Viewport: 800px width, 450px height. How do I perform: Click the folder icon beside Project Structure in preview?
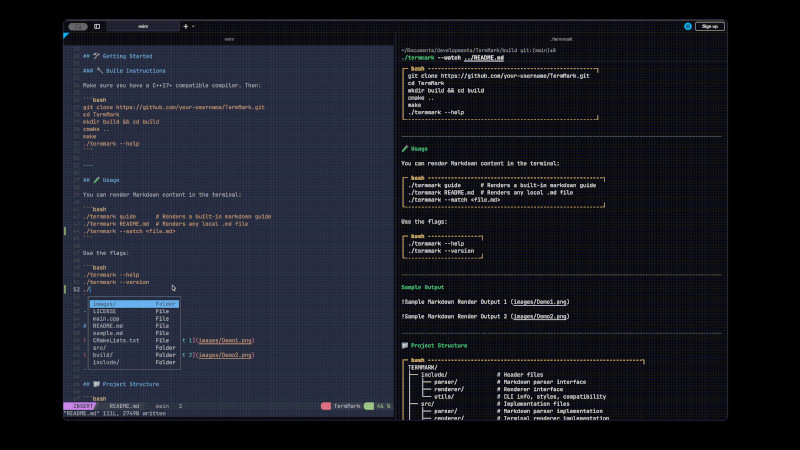405,345
